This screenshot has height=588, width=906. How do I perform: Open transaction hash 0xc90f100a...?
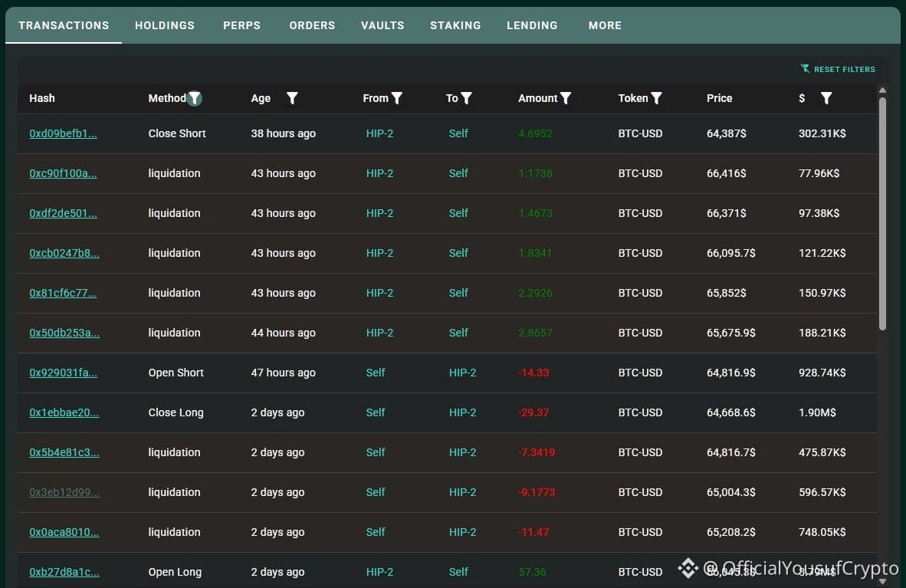click(x=63, y=173)
